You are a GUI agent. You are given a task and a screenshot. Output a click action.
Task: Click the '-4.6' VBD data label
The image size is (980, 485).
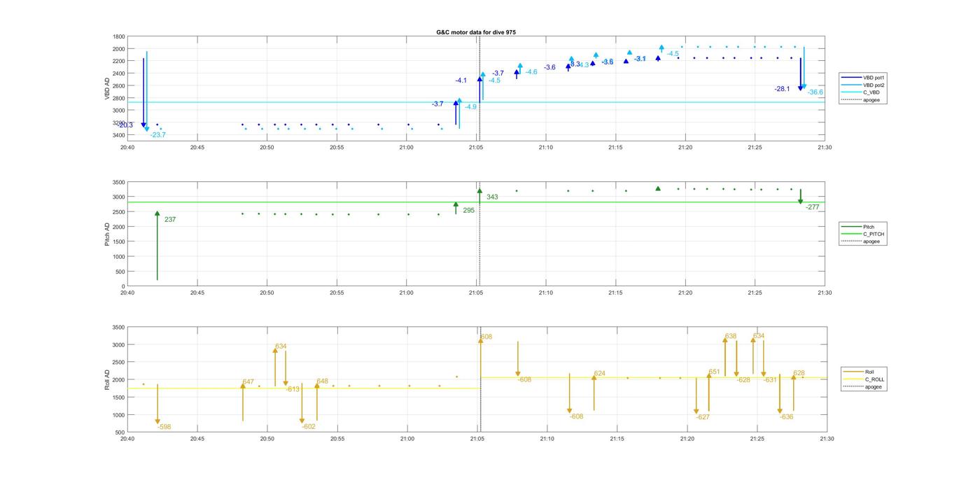tap(531, 72)
